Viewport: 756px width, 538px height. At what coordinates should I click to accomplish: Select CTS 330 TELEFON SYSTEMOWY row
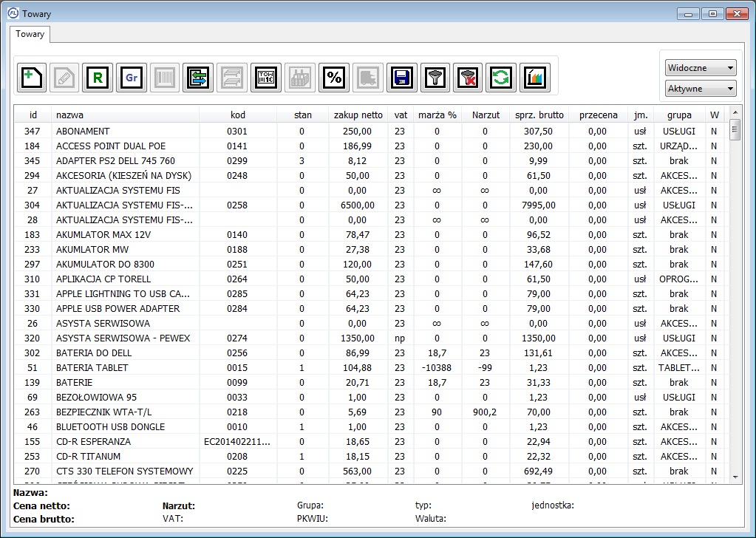[371, 471]
